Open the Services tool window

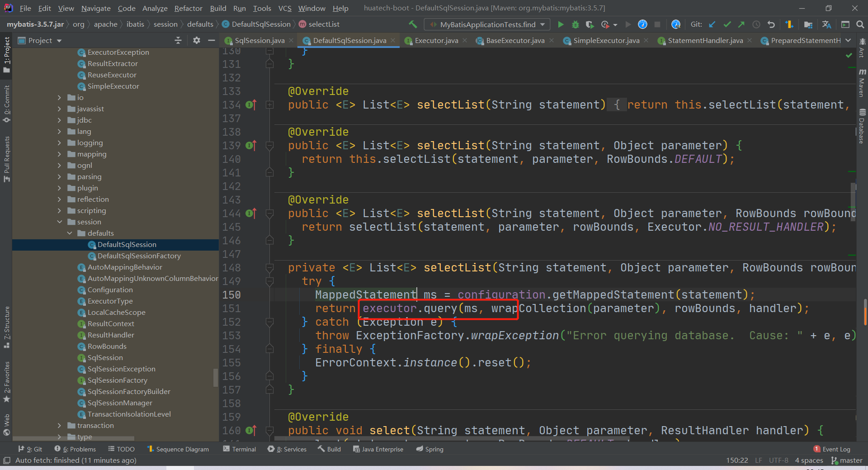(x=287, y=449)
